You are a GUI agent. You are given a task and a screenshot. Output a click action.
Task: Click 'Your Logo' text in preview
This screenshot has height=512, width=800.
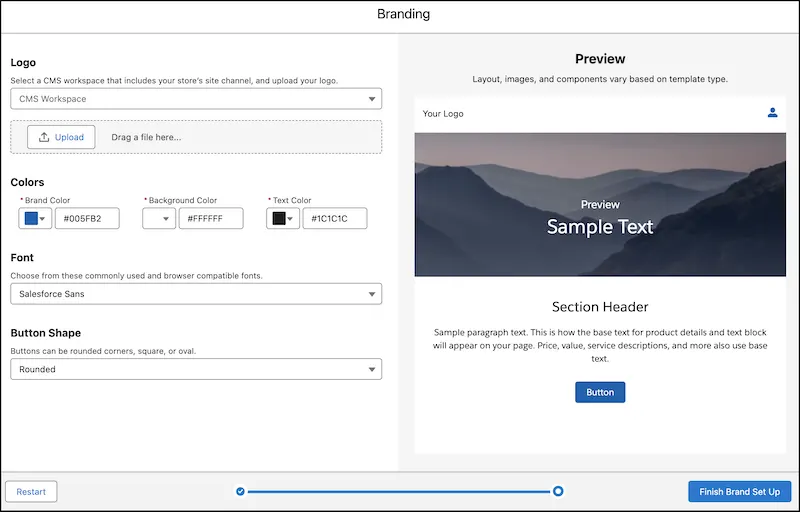[443, 114]
